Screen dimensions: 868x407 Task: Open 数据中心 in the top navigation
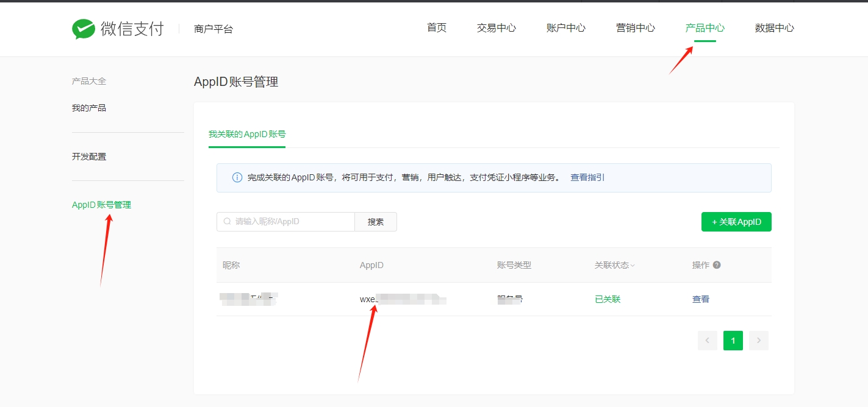(x=774, y=28)
